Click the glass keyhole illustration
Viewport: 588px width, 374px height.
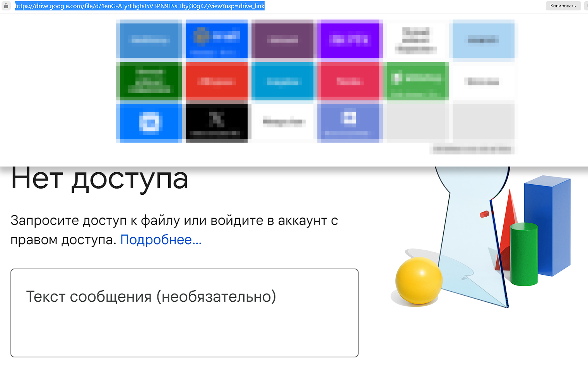coord(470,232)
